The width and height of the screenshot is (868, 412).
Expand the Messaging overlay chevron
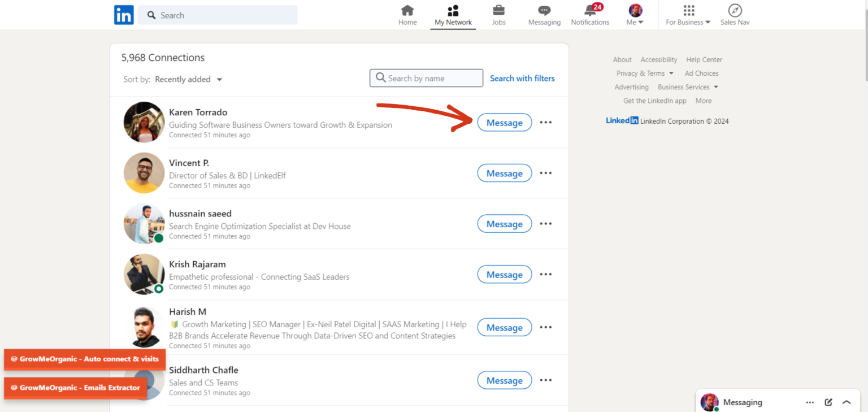(x=847, y=402)
